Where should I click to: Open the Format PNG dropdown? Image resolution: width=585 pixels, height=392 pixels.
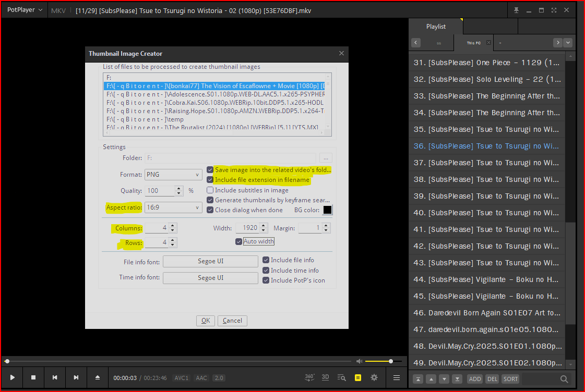coord(173,175)
